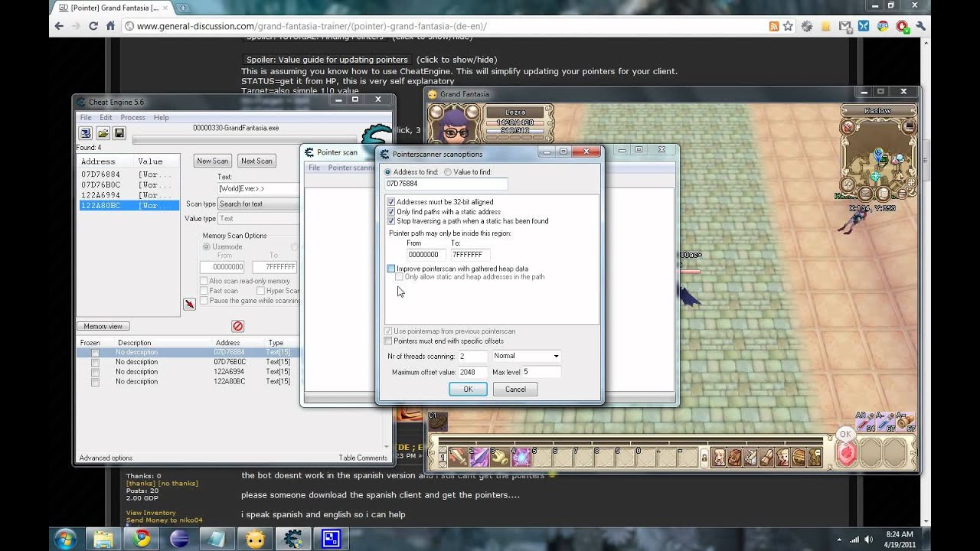Viewport: 980px width, 551px height.
Task: Click the 'Send Money to niko04' link
Action: (x=165, y=520)
